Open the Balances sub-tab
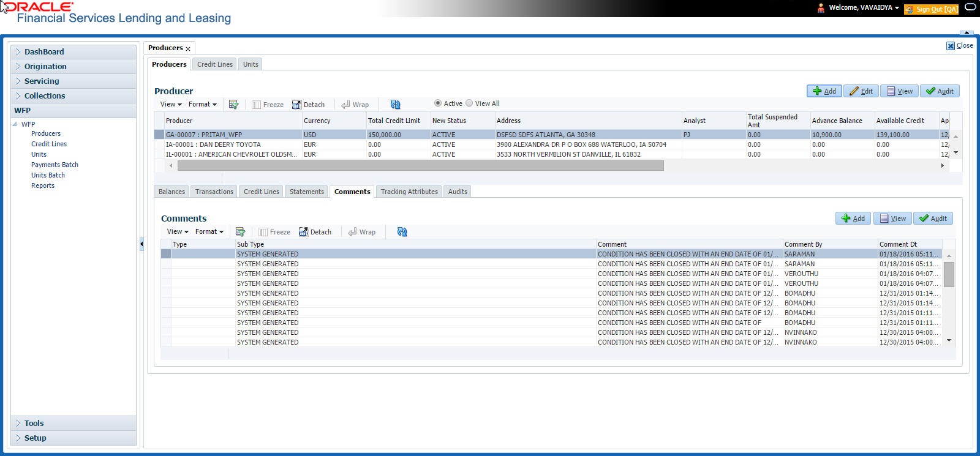Image resolution: width=980 pixels, height=456 pixels. [x=171, y=192]
